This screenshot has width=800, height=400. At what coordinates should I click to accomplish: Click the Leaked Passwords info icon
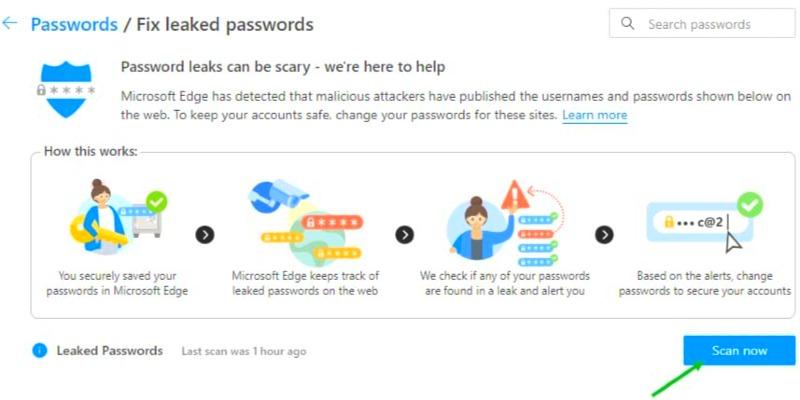[x=39, y=351]
